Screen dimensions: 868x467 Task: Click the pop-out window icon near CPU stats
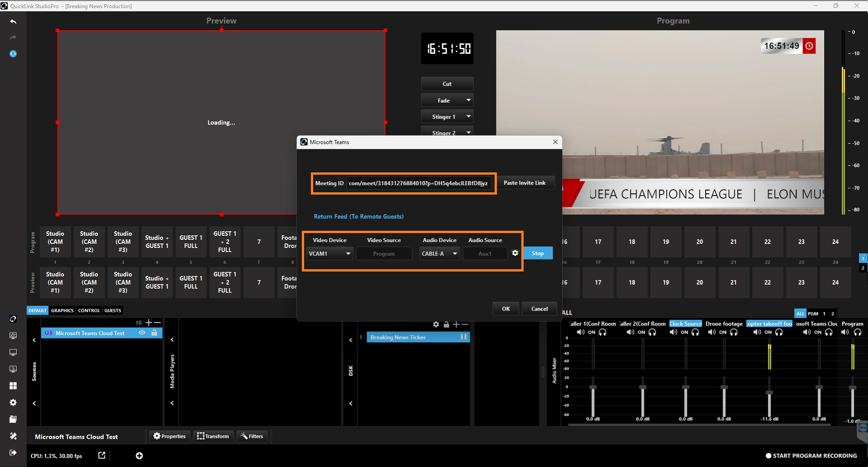tap(102, 455)
